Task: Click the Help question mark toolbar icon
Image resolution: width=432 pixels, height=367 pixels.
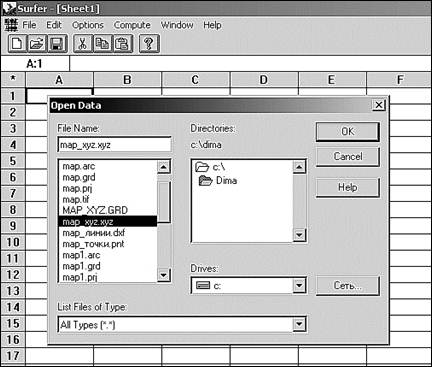Action: coord(149,44)
